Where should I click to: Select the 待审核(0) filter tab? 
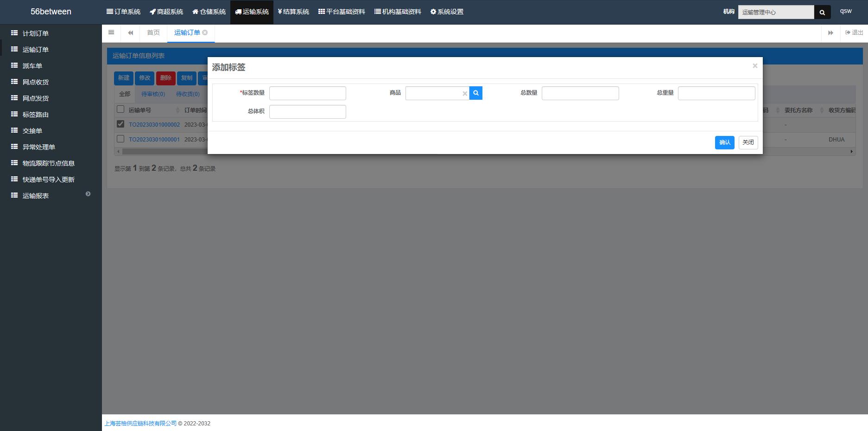(153, 94)
